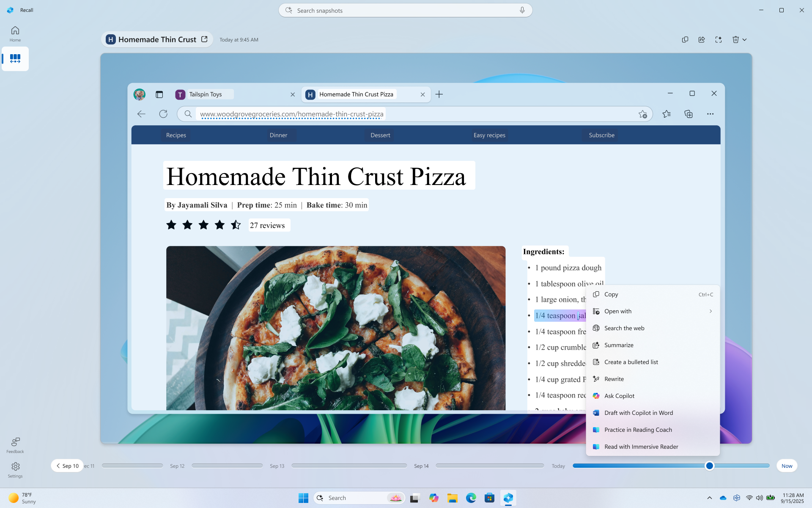Image resolution: width=812 pixels, height=508 pixels.
Task: Click the Timeline icon in the sidebar
Action: click(x=15, y=58)
